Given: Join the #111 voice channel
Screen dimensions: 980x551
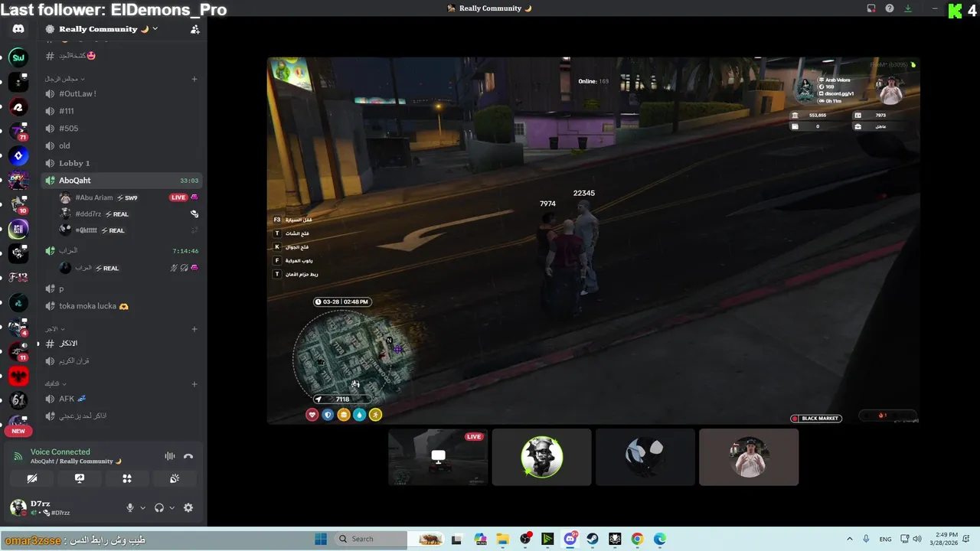Looking at the screenshot, I should (122, 111).
